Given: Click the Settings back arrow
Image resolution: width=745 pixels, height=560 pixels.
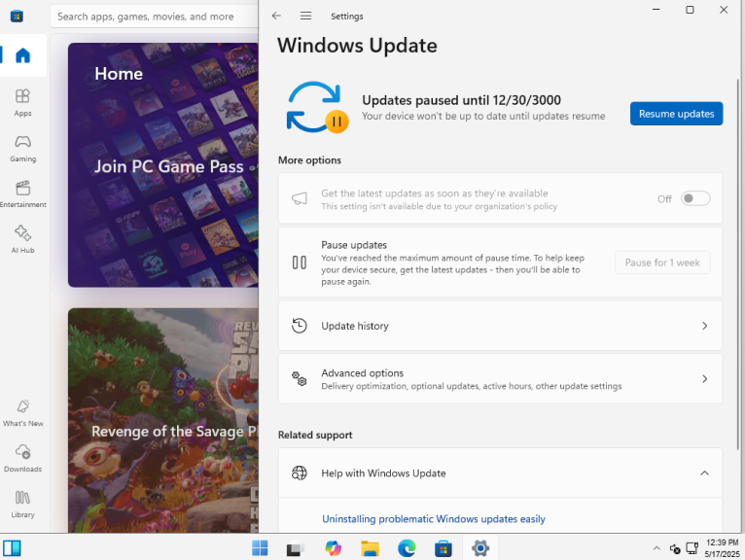Looking at the screenshot, I should click(x=276, y=16).
